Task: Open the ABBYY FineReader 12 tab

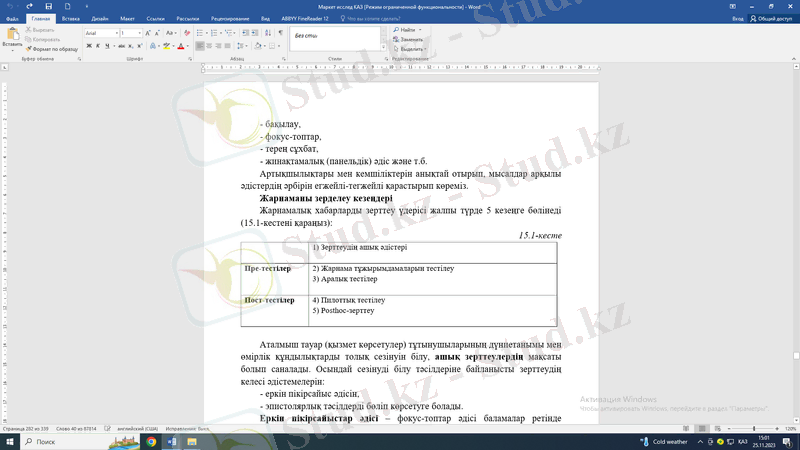Action: tap(305, 19)
